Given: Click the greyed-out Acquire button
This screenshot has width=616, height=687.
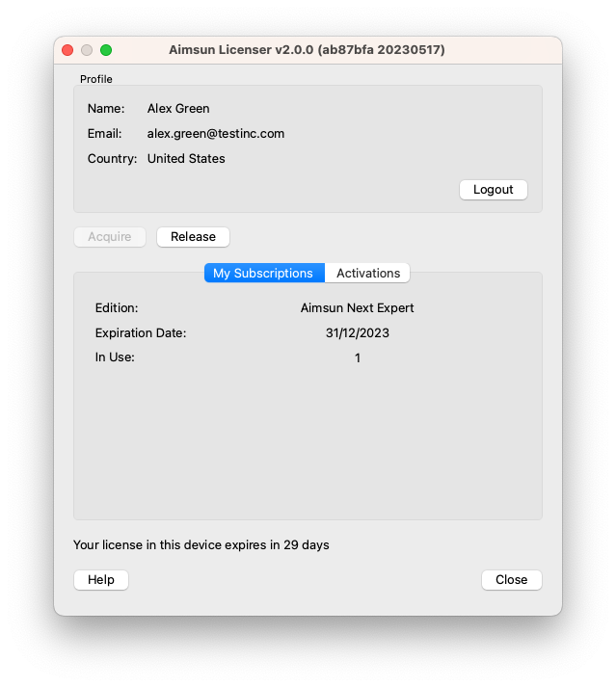Looking at the screenshot, I should point(110,237).
